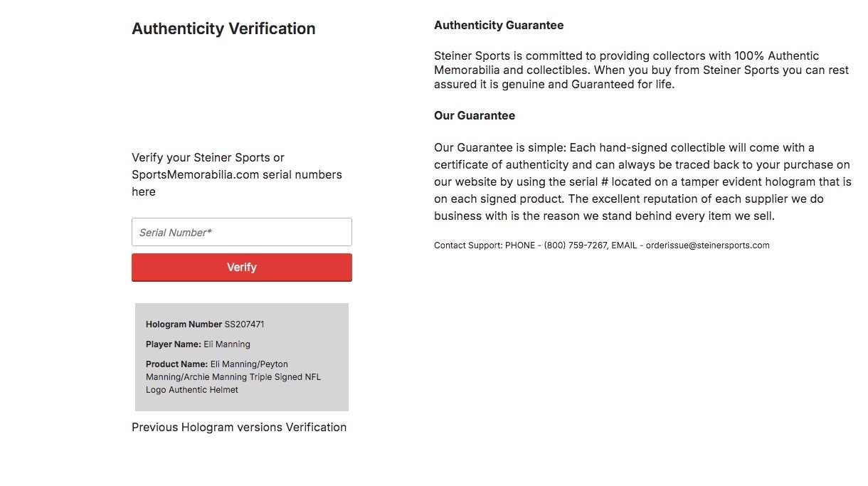Click the 100% Authentic Memorabilia paragraph

pos(640,70)
